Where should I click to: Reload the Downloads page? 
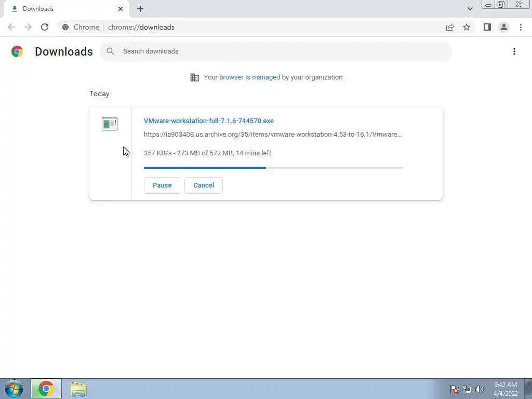pyautogui.click(x=45, y=27)
